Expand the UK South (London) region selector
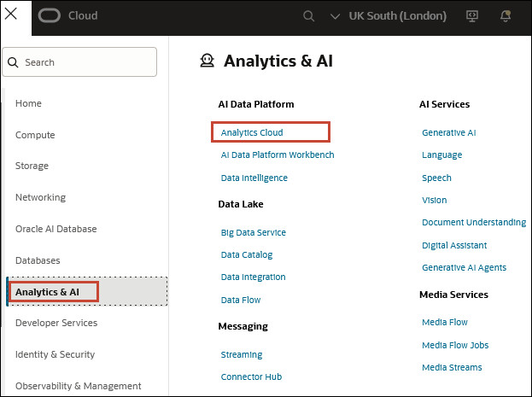This screenshot has width=532, height=397. (x=389, y=16)
